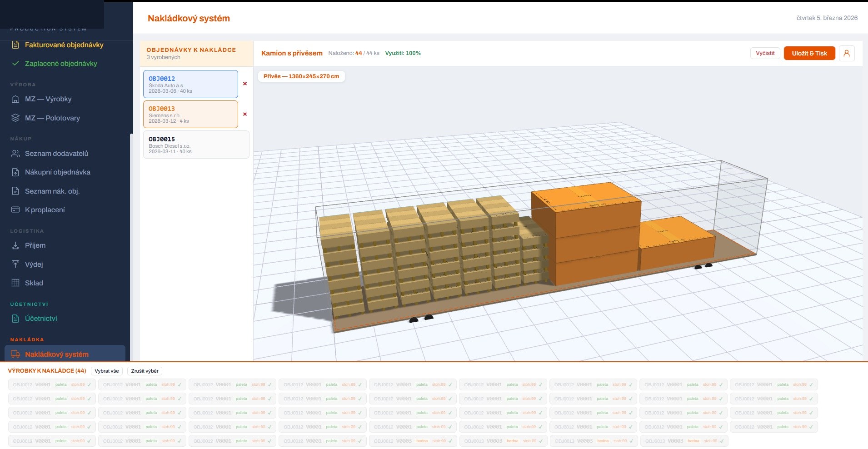This screenshot has height=449, width=868.
Task: Select order OBJ0015 Bosch Diesel card
Action: coord(196,145)
